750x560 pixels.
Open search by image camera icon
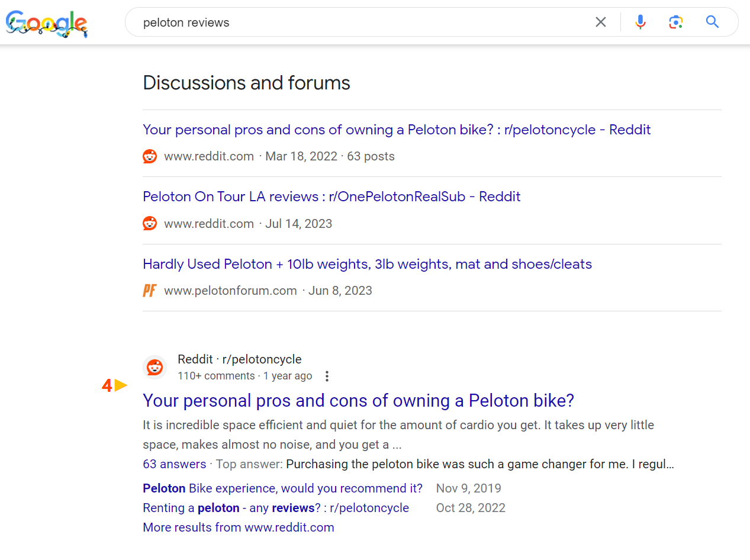(x=675, y=22)
